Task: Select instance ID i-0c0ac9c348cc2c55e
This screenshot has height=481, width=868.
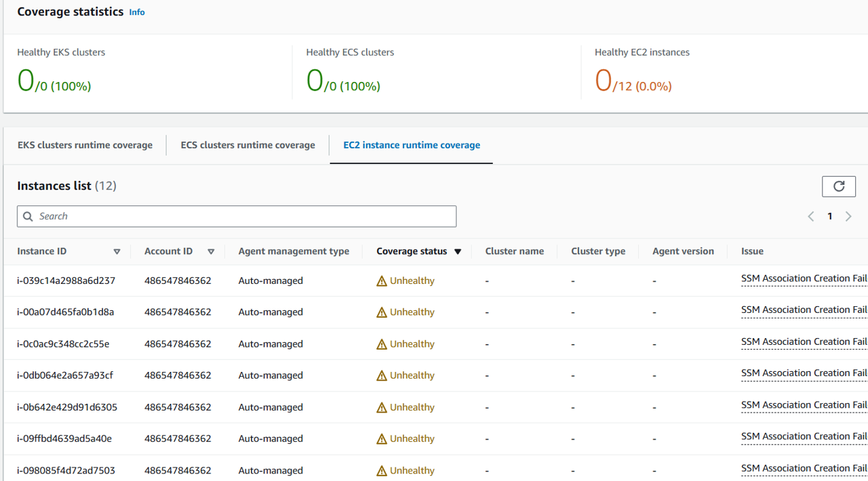Action: pos(63,344)
